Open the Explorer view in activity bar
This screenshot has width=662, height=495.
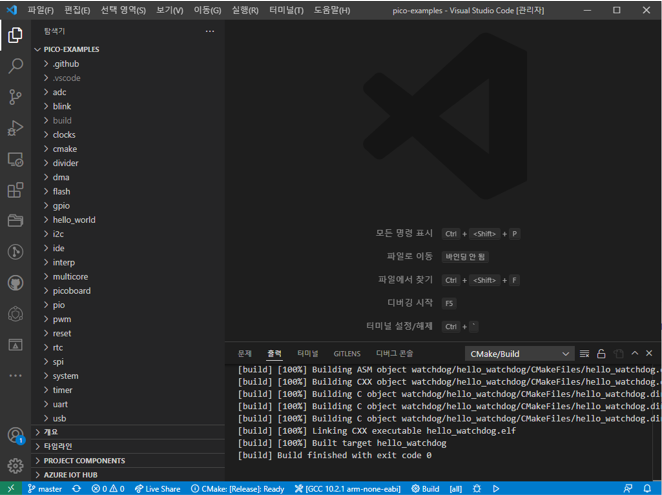click(x=15, y=35)
